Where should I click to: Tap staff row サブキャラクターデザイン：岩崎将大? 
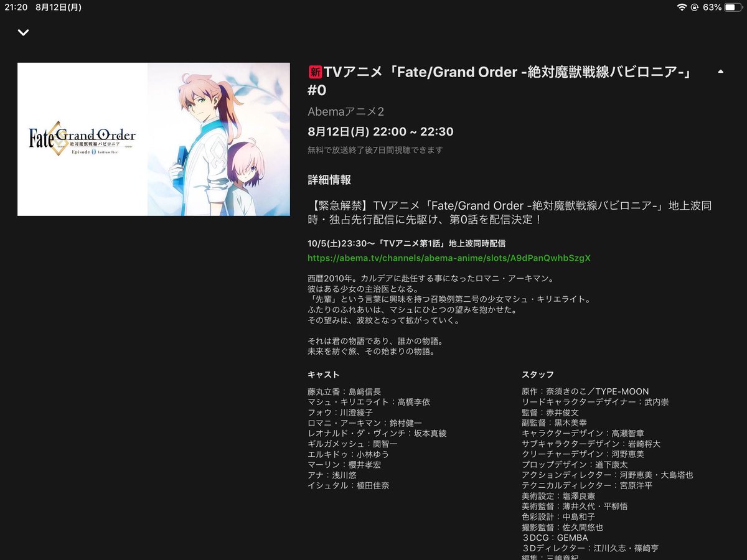[591, 444]
